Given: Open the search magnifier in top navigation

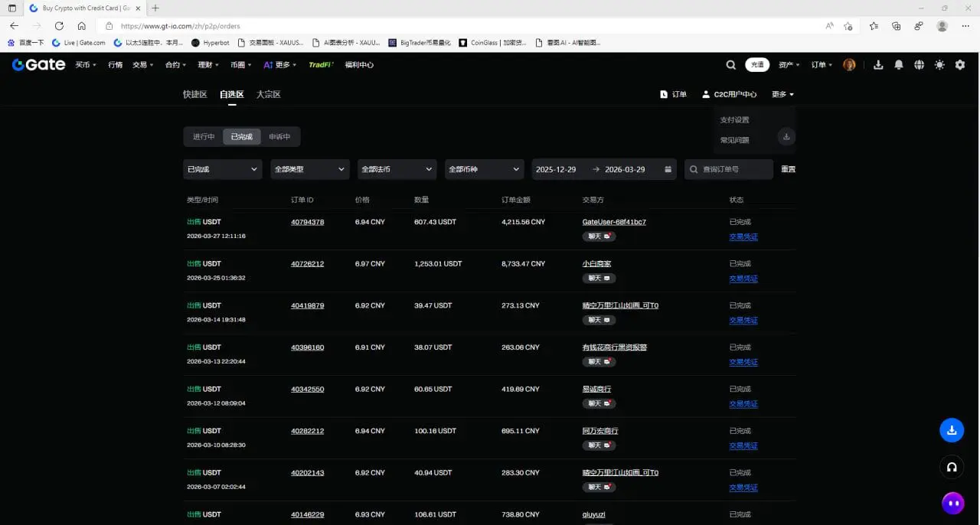Looking at the screenshot, I should click(x=731, y=65).
